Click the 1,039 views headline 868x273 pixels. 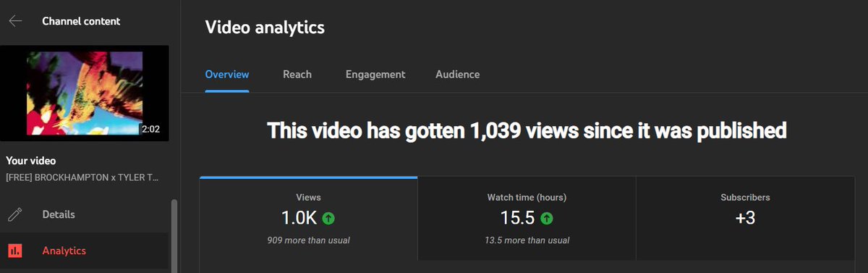click(527, 131)
